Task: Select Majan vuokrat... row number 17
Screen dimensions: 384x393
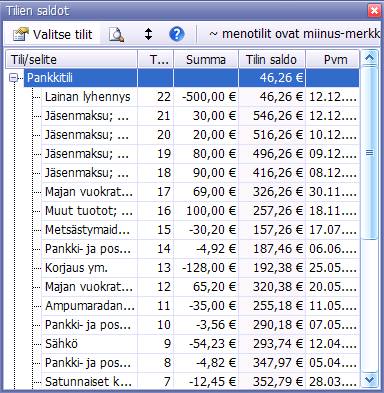Action: 200,192
